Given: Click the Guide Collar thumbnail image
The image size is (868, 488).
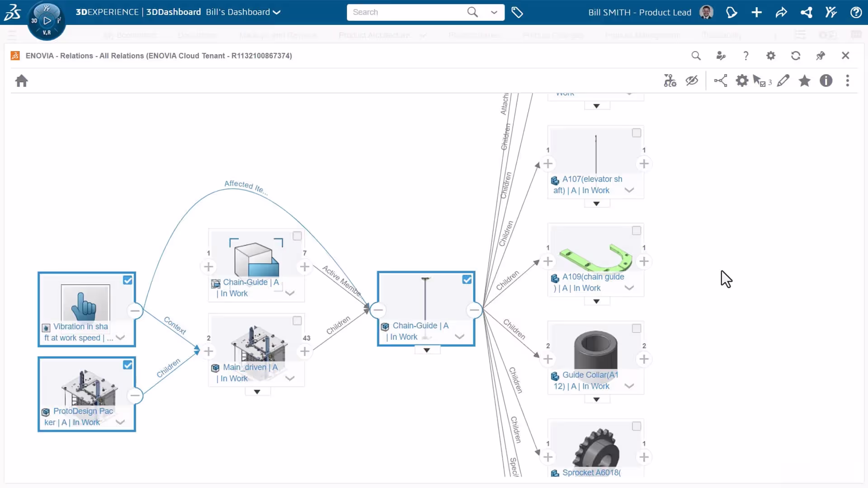Looking at the screenshot, I should [596, 350].
